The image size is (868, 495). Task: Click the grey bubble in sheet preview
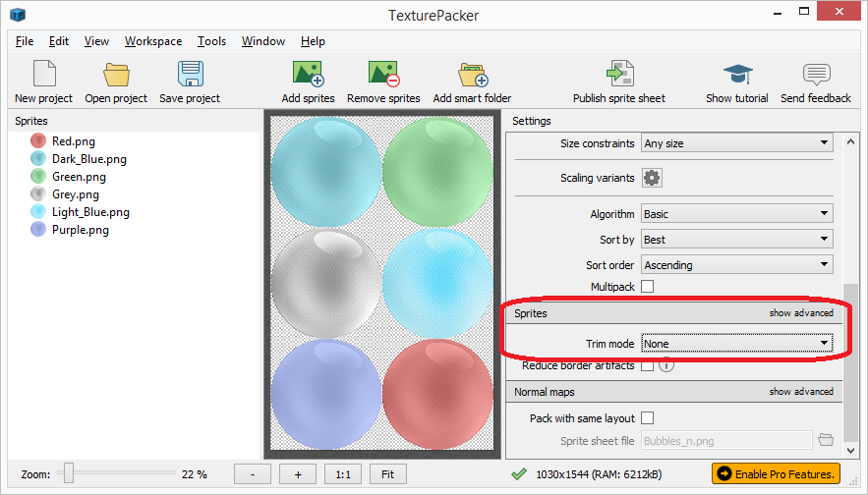[326, 283]
